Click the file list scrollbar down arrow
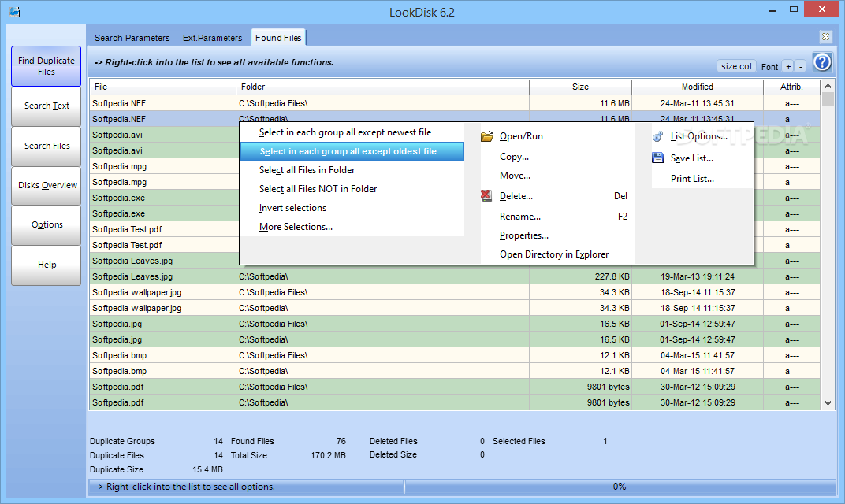 coord(828,402)
